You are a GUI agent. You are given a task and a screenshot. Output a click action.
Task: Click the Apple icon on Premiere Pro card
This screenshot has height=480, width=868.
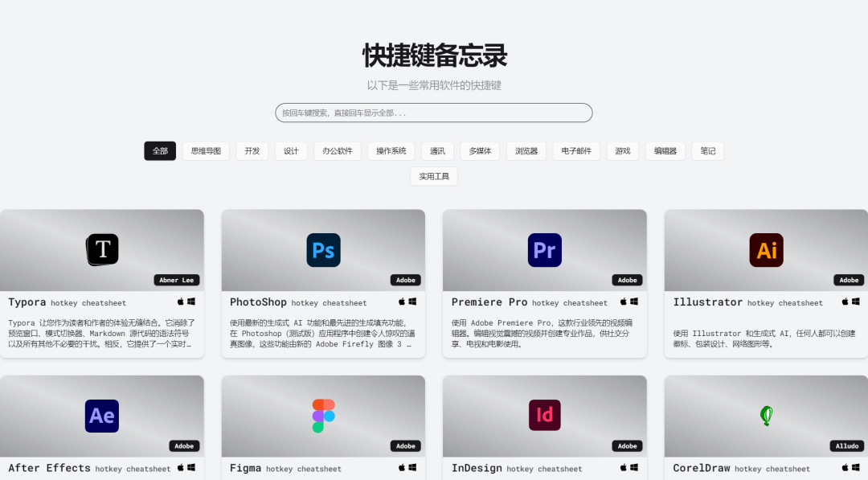click(x=624, y=302)
